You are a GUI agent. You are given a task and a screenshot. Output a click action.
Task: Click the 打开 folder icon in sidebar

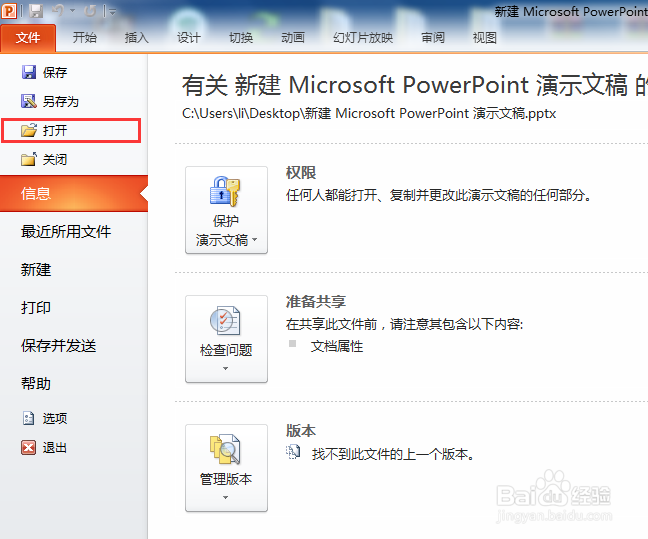[29, 130]
